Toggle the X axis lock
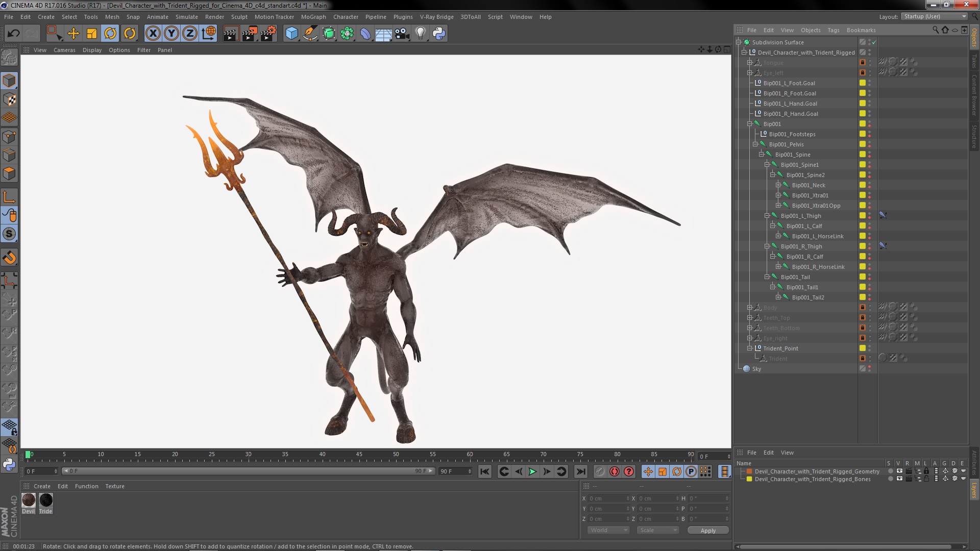 (x=153, y=34)
